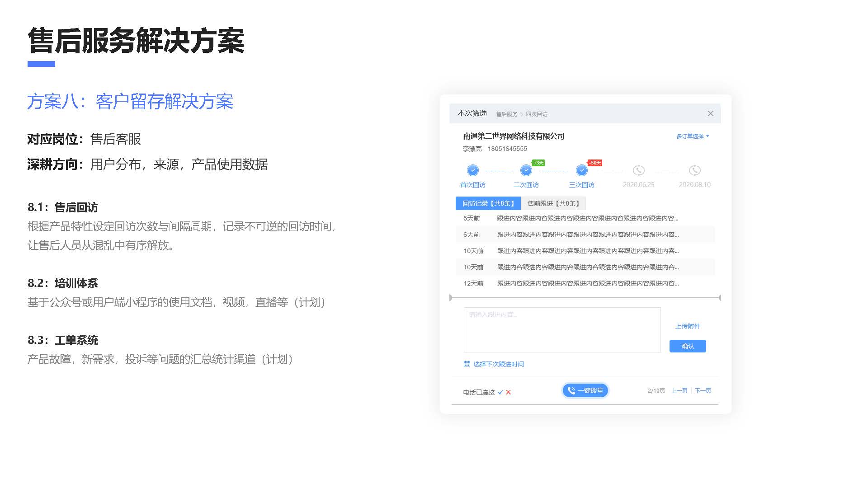Click the 二次回访 step label
The height and width of the screenshot is (488, 868).
[526, 185]
